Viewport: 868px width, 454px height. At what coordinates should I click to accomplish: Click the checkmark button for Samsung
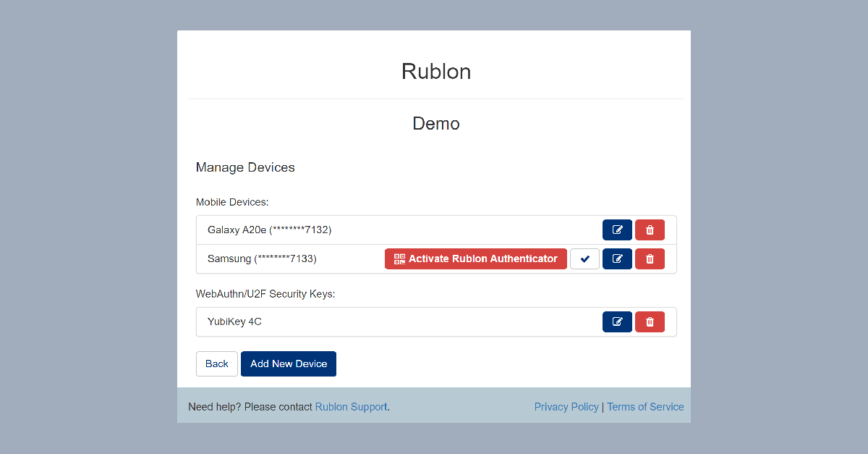click(584, 258)
